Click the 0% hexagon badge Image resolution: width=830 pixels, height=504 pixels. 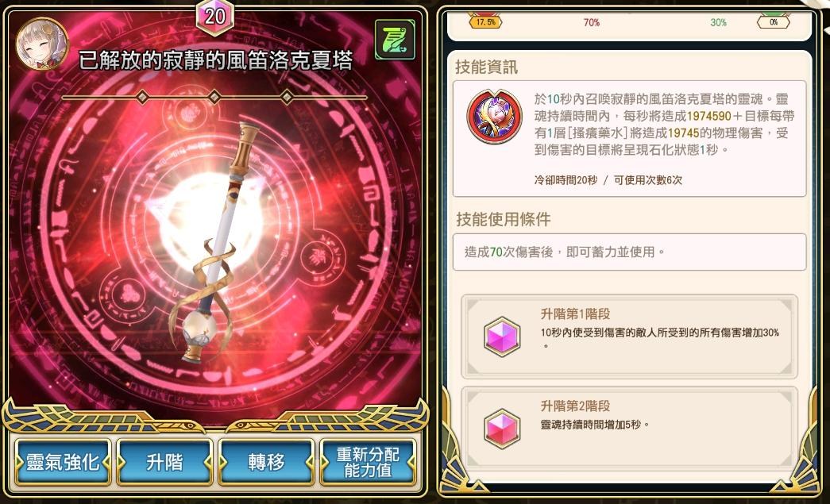[x=774, y=22]
